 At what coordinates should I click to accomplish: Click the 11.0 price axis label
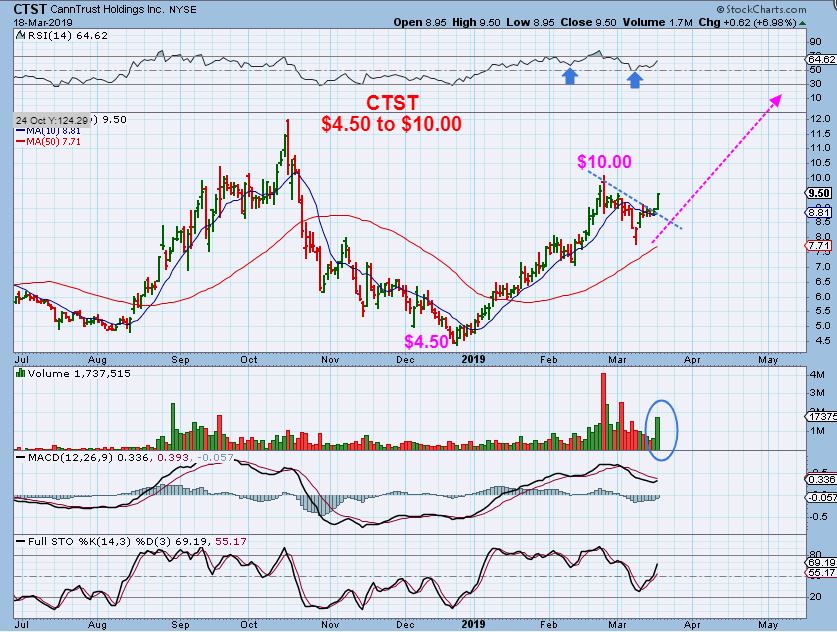(820, 148)
